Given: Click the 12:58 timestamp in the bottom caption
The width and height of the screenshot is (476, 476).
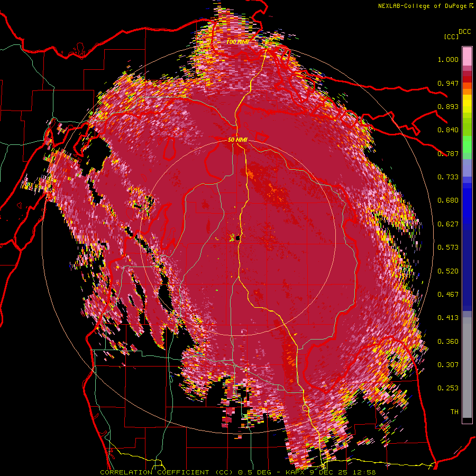Looking at the screenshot, I should click(365, 472).
